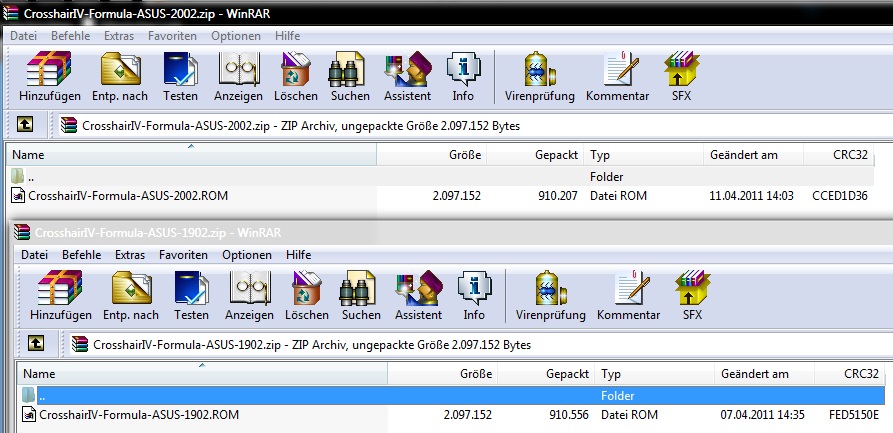Sort by CRC32 column in 2002.zip window
This screenshot has width=893, height=433.
click(839, 154)
